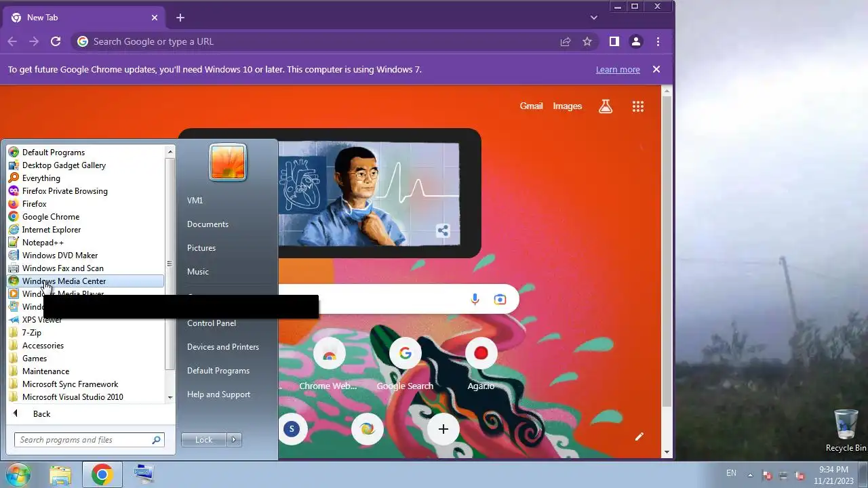
Task: Share the Google Doodle
Action: (443, 230)
